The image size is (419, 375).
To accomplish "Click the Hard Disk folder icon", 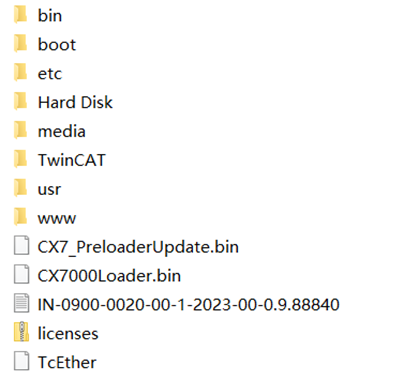I will tap(21, 102).
